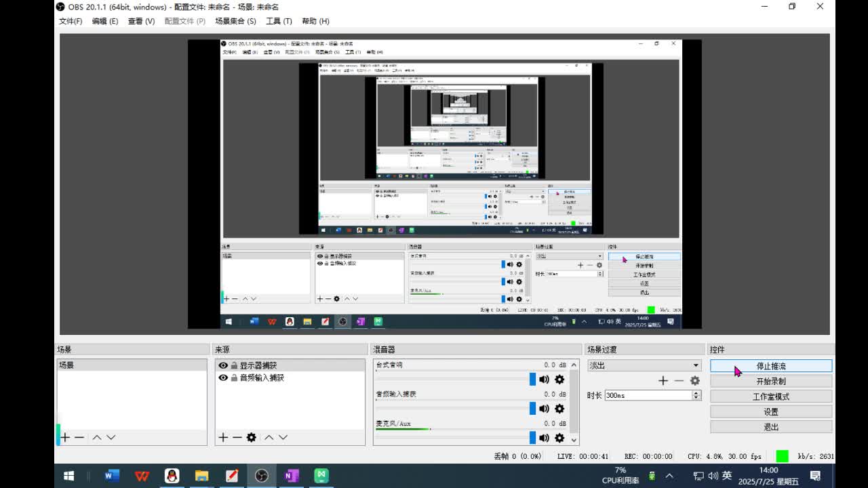
Task: Open gear settings for 台式音响 mixer channel
Action: click(x=559, y=380)
